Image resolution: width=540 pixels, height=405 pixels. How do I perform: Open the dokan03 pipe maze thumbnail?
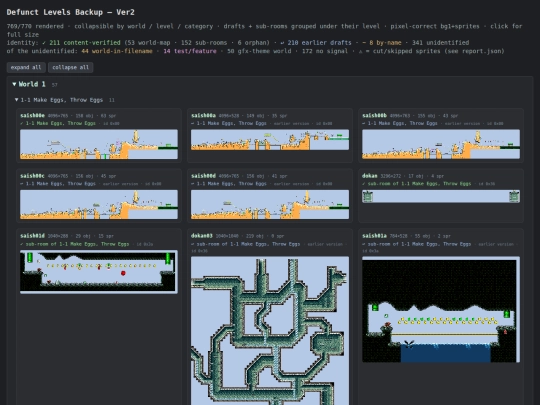click(x=270, y=331)
